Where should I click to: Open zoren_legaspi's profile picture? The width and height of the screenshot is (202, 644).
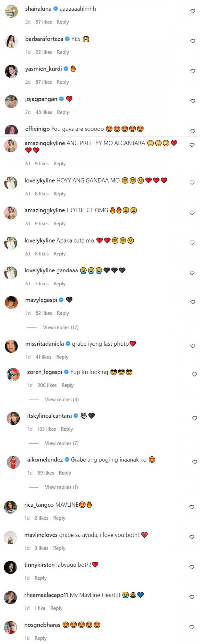click(x=13, y=374)
